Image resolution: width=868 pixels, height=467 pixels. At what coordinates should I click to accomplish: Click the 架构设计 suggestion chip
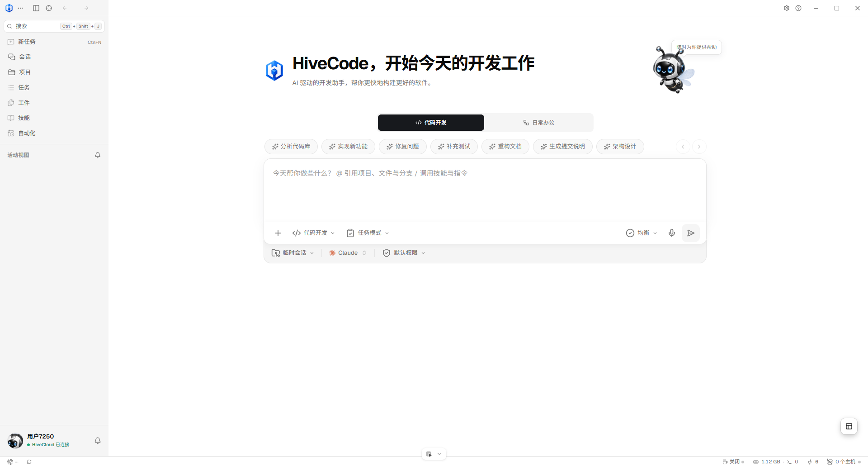pos(620,147)
